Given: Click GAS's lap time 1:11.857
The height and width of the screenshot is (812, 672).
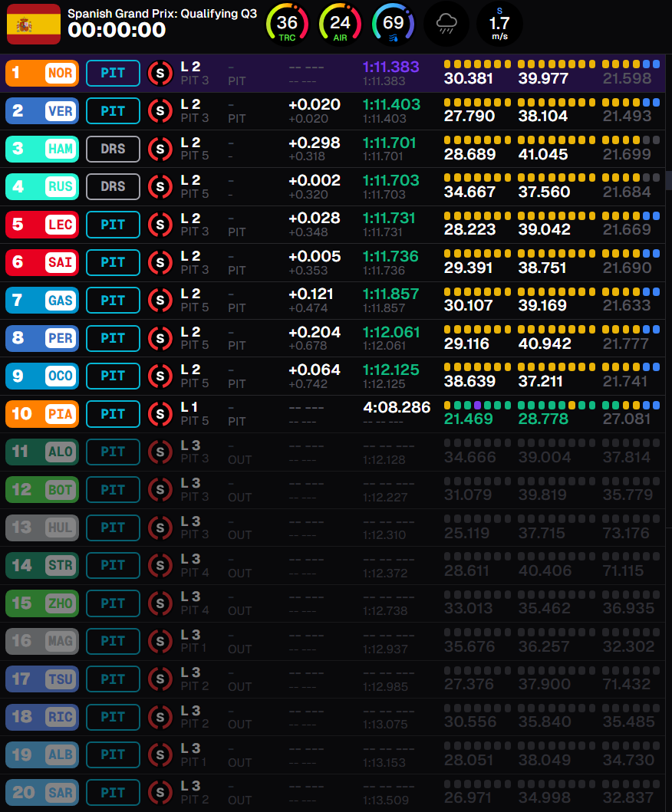Looking at the screenshot, I should click(391, 294).
